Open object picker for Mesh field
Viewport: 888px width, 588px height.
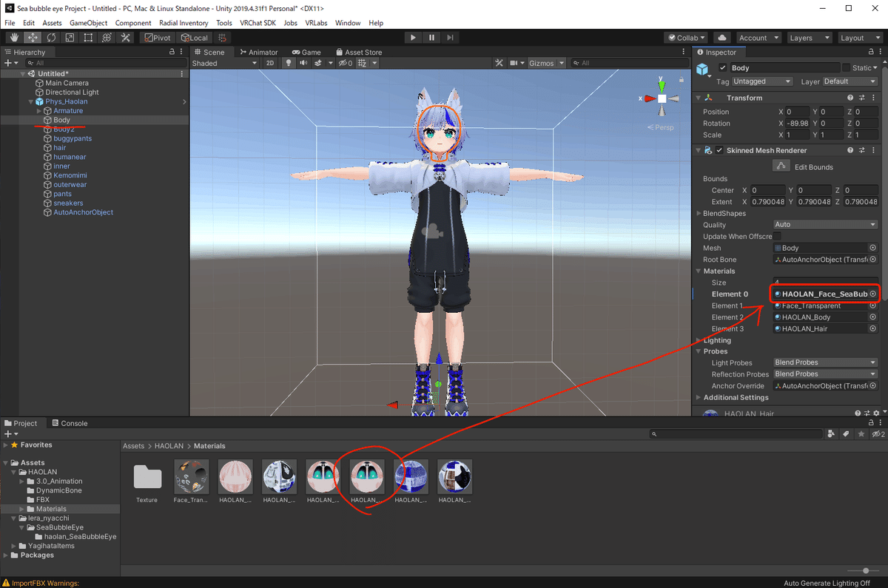[x=872, y=248]
